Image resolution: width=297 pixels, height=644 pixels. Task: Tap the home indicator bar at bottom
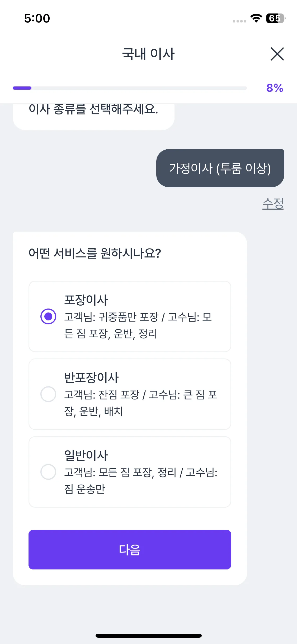pos(148,636)
